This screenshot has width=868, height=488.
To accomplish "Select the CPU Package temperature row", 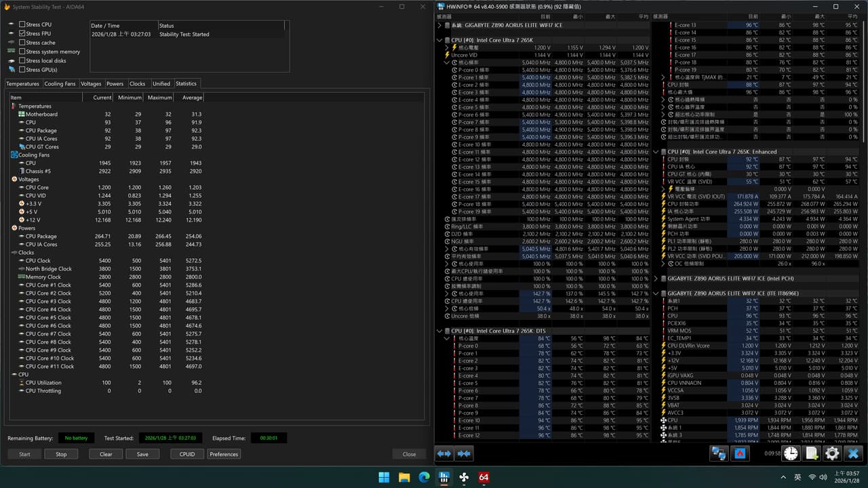I will point(108,130).
